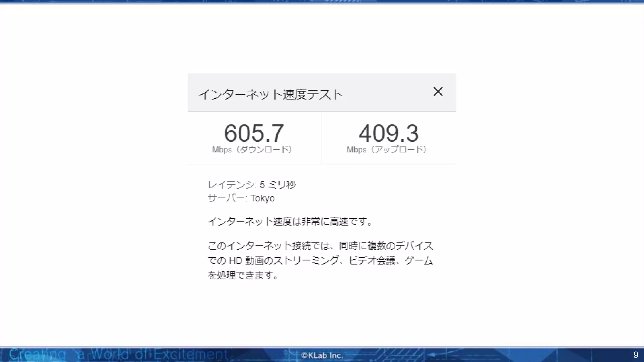Screen dimensions: 644x362
Task: Select the Mbps（ダウンロード）label
Action: pos(252,150)
